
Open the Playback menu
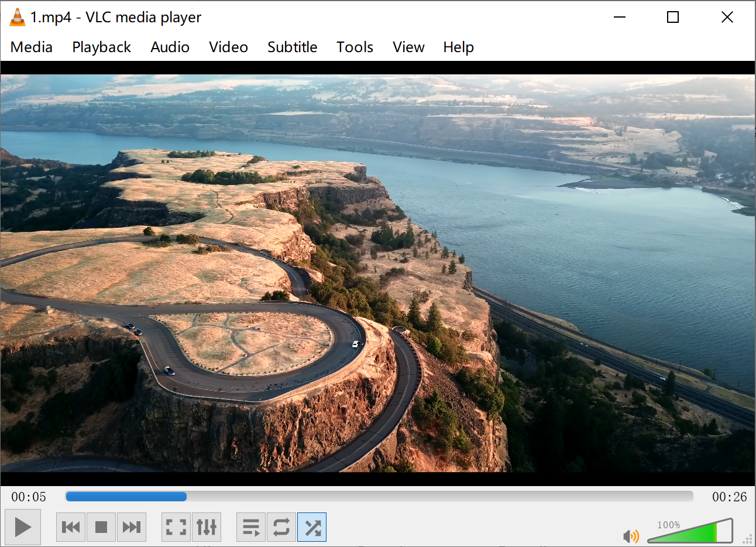point(101,47)
